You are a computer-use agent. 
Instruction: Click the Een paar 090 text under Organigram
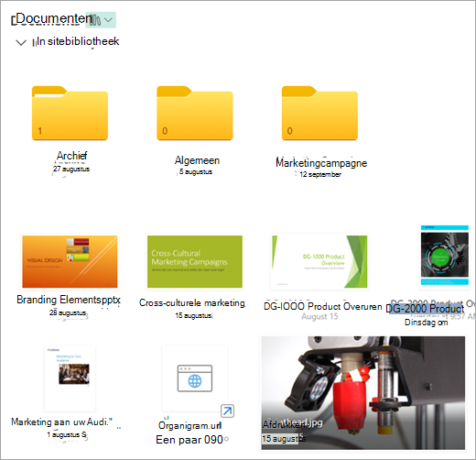click(x=189, y=440)
